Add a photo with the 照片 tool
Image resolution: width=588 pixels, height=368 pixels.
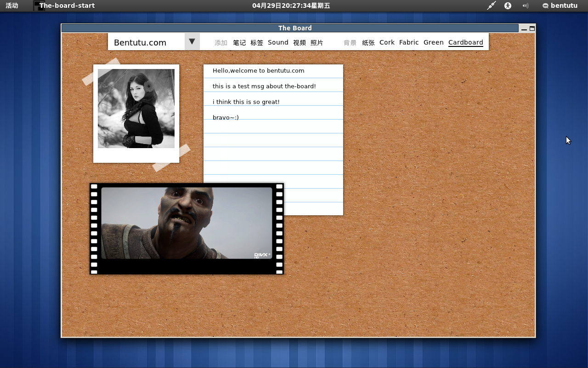317,42
